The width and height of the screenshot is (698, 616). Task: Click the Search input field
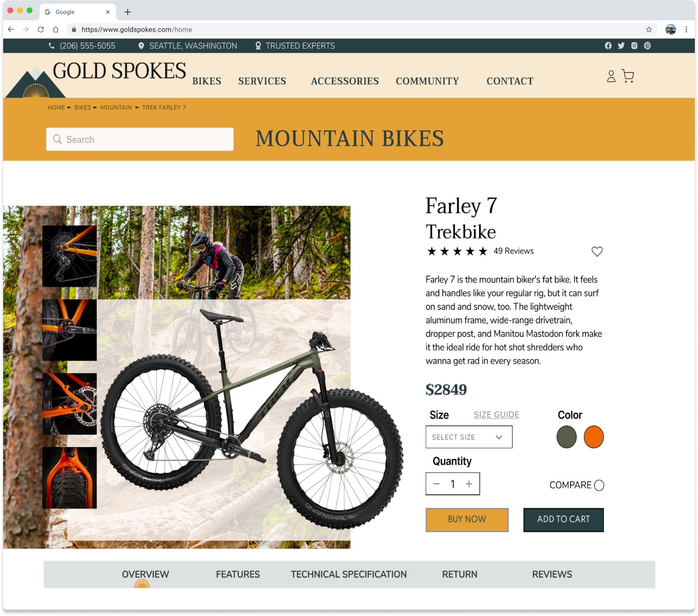coord(140,139)
